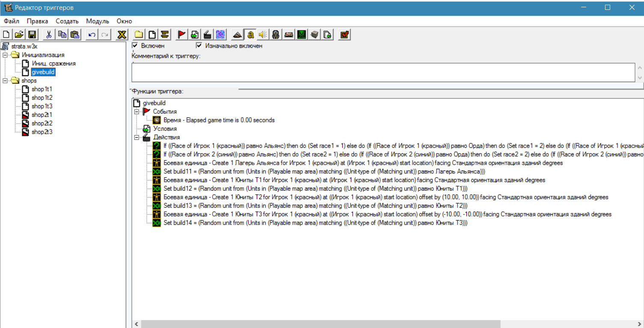The image size is (644, 328).
Task: Click inside the trigger comment text box
Action: click(383, 72)
